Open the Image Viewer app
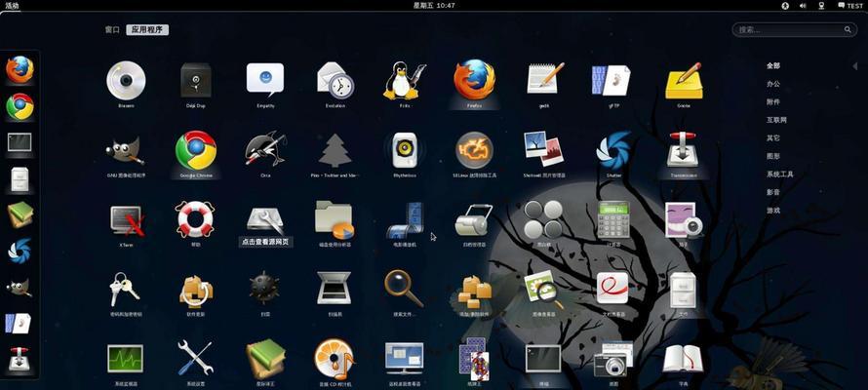This screenshot has width=868, height=390. [543, 290]
